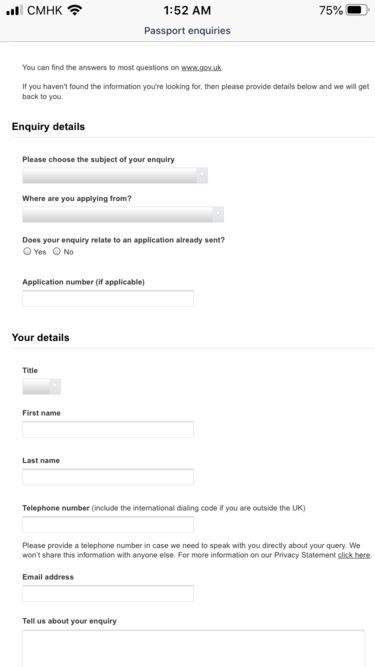
Task: Tap the WiFi status icon
Action: point(75,10)
